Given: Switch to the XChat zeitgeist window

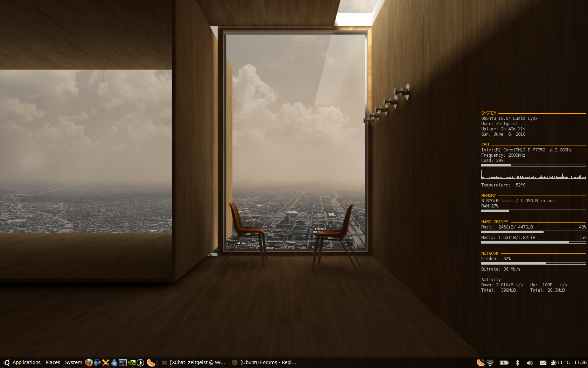Looking at the screenshot, I should [x=194, y=362].
